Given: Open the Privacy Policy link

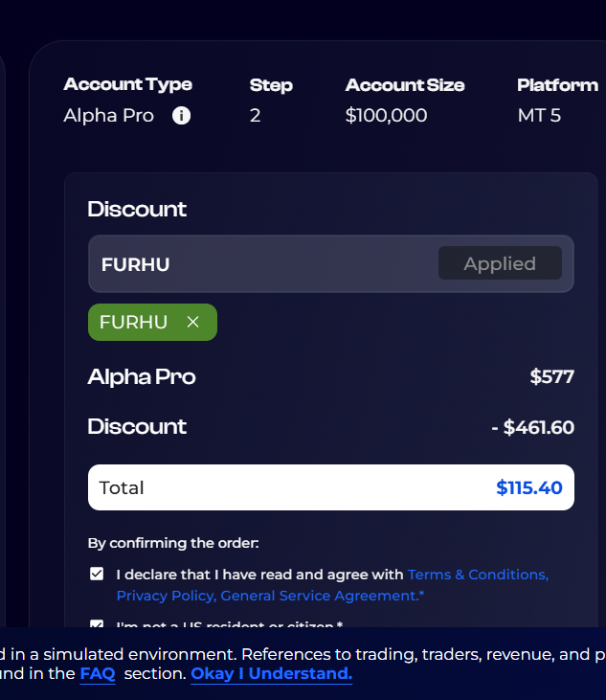Looking at the screenshot, I should click(x=165, y=596).
